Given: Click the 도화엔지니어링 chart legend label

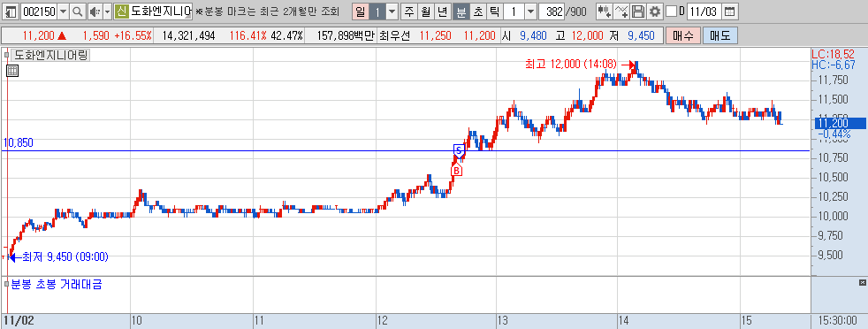Looking at the screenshot, I should point(50,55).
